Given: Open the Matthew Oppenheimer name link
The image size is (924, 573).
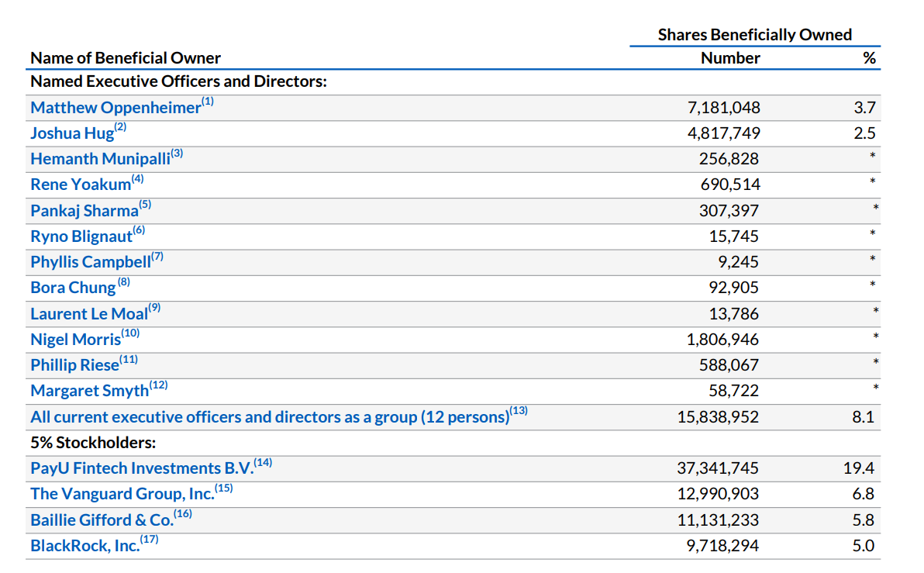Looking at the screenshot, I should click(116, 107).
